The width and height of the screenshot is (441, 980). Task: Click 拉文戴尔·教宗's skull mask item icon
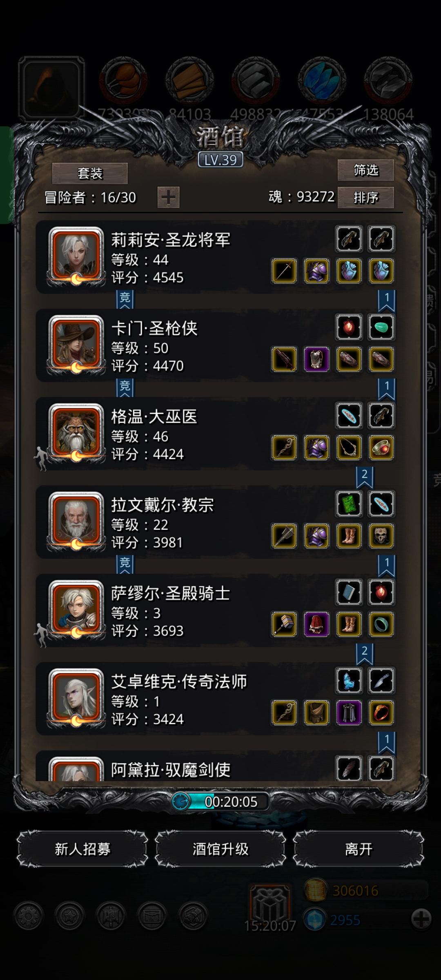point(381,536)
